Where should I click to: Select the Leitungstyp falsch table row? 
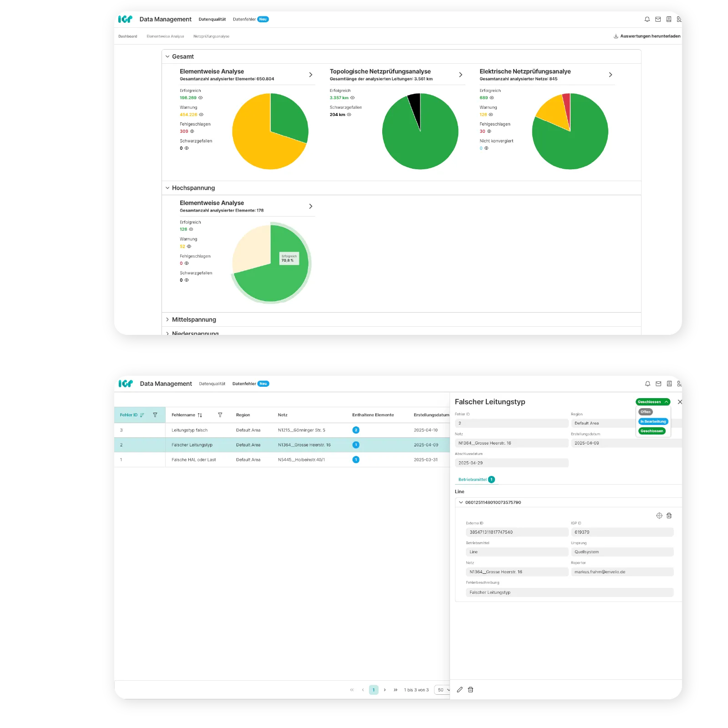[282, 430]
